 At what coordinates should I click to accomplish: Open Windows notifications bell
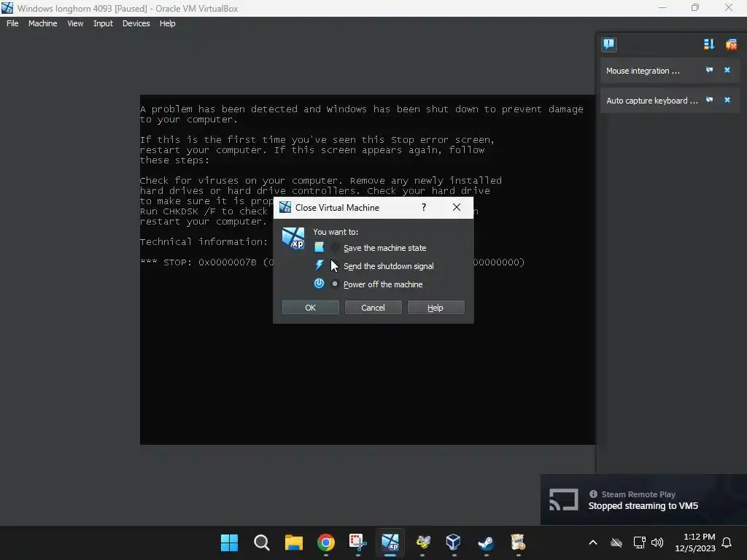(x=727, y=542)
